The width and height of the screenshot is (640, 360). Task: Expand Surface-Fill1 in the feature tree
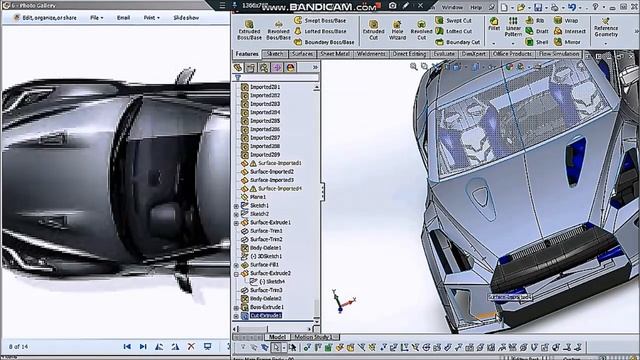236,265
